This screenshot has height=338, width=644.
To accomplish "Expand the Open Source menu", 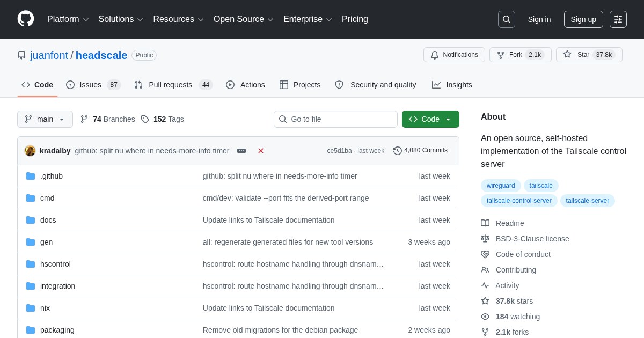I will click(244, 19).
